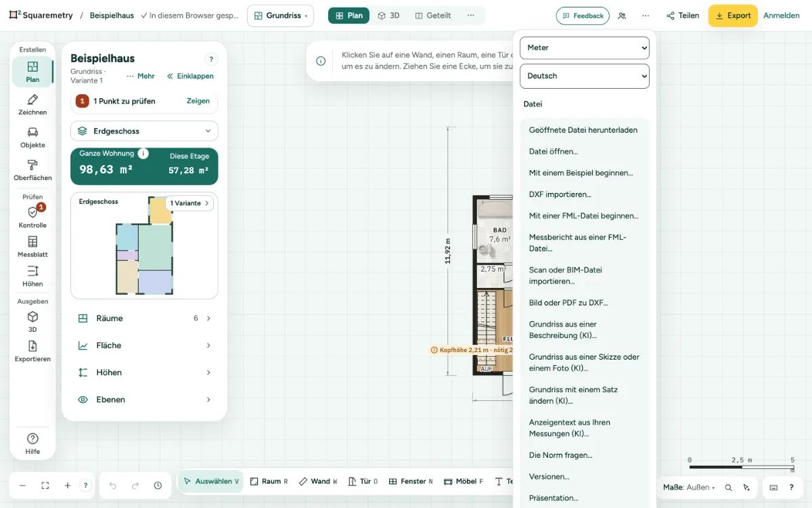Click the search magnifier near Maße

728,487
